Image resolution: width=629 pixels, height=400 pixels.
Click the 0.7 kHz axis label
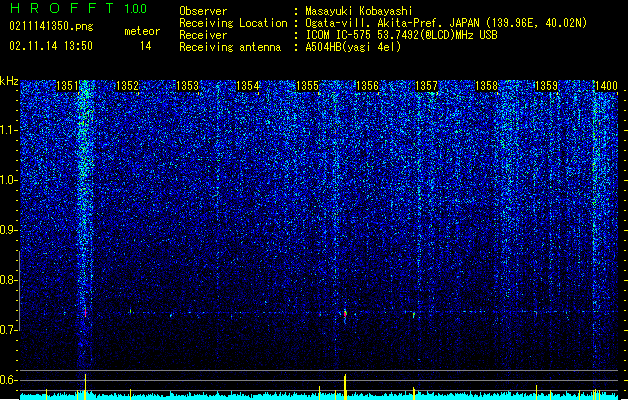[9, 330]
